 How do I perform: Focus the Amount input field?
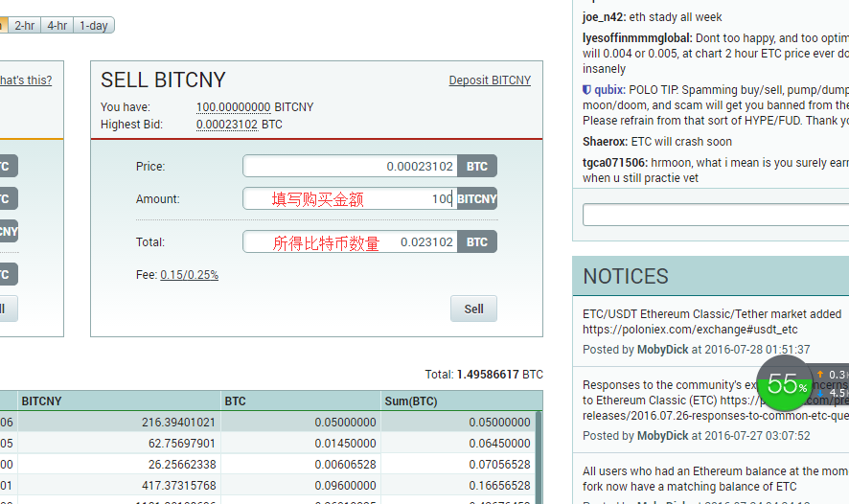[x=351, y=198]
